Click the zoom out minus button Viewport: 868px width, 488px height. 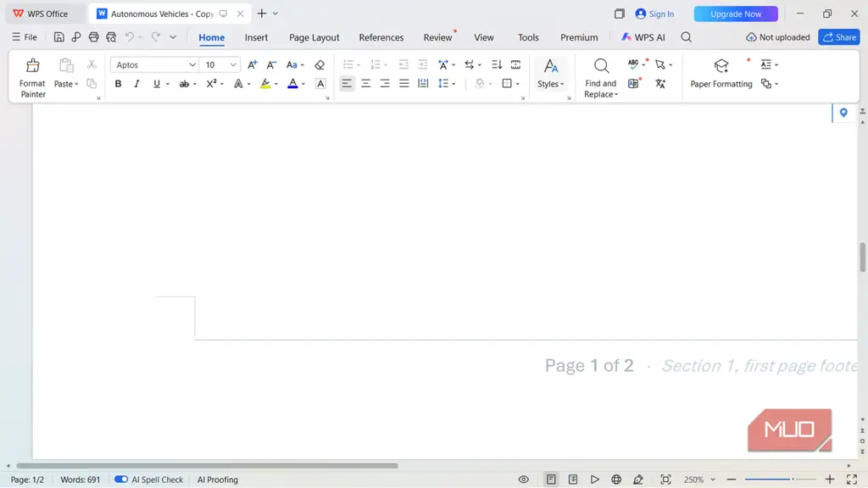click(732, 480)
